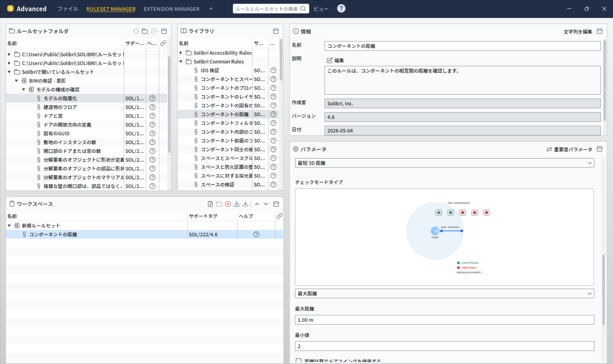Open the 最短 3D 距離 dropdown
Viewport: 613px width, 364px height.
click(444, 163)
